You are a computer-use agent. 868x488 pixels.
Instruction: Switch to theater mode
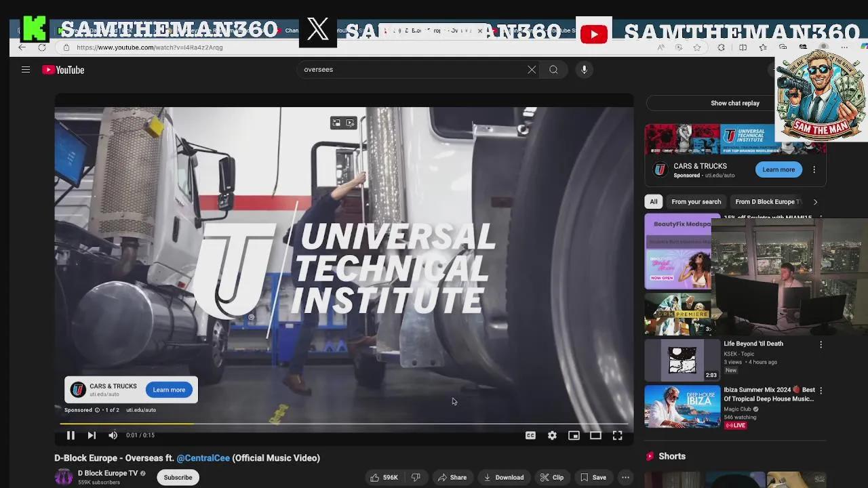(595, 435)
